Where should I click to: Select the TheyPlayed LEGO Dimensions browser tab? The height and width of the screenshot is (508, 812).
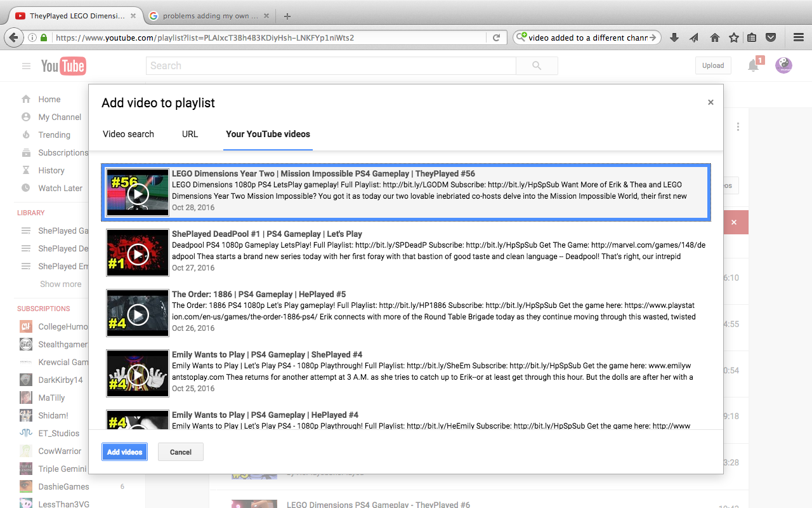(77, 16)
